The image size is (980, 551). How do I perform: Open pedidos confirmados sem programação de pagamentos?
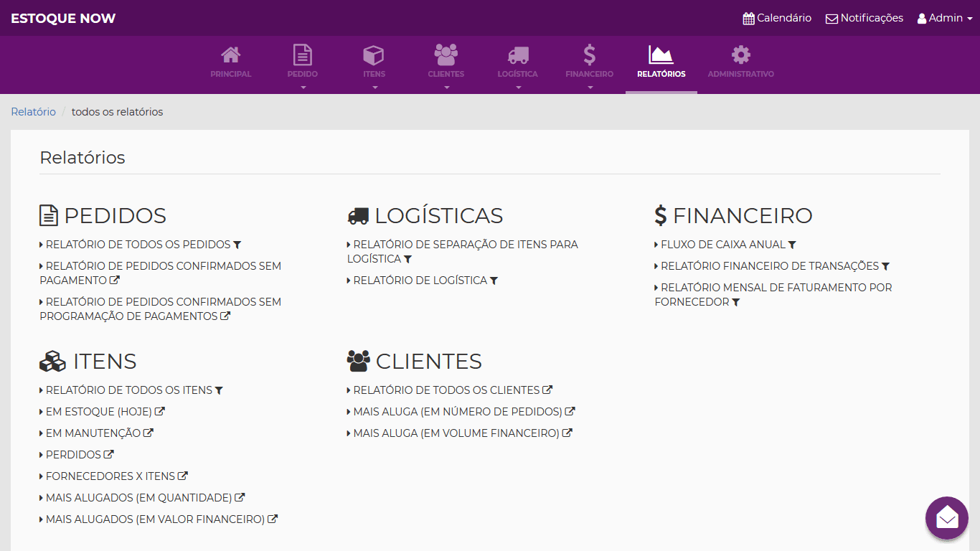(160, 309)
